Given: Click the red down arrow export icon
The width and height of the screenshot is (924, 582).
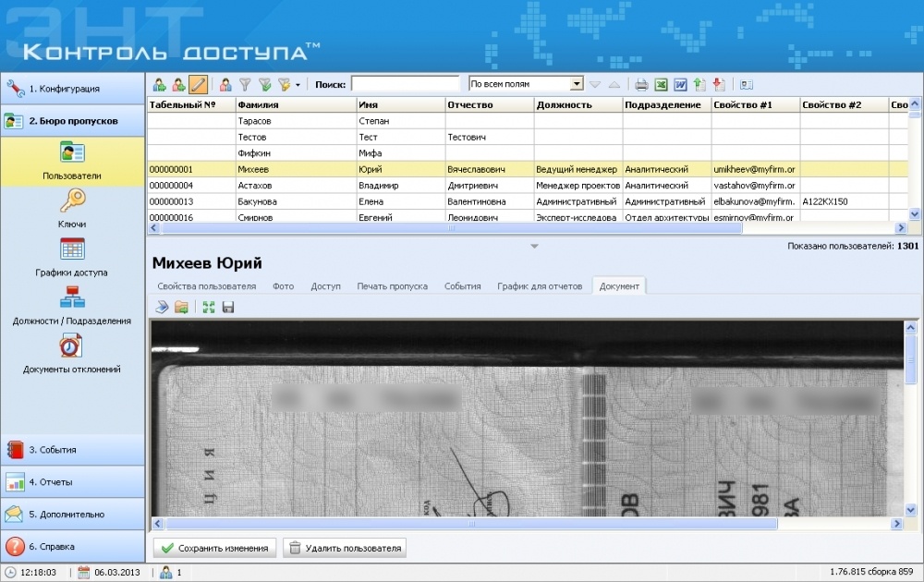Looking at the screenshot, I should [x=719, y=85].
